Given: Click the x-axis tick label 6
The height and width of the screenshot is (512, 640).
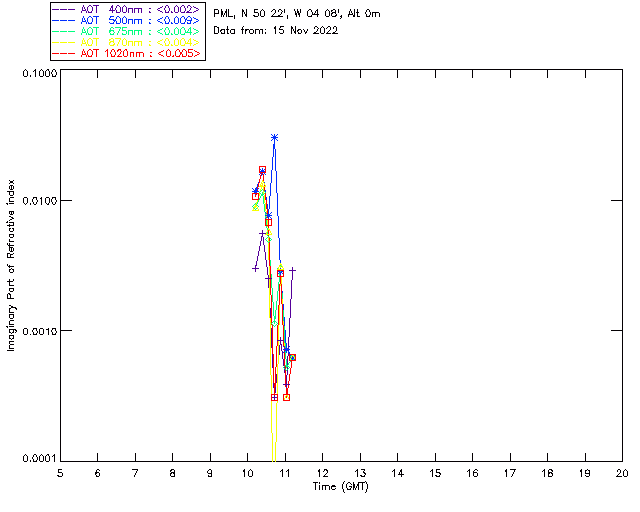Looking at the screenshot, I should point(98,473).
